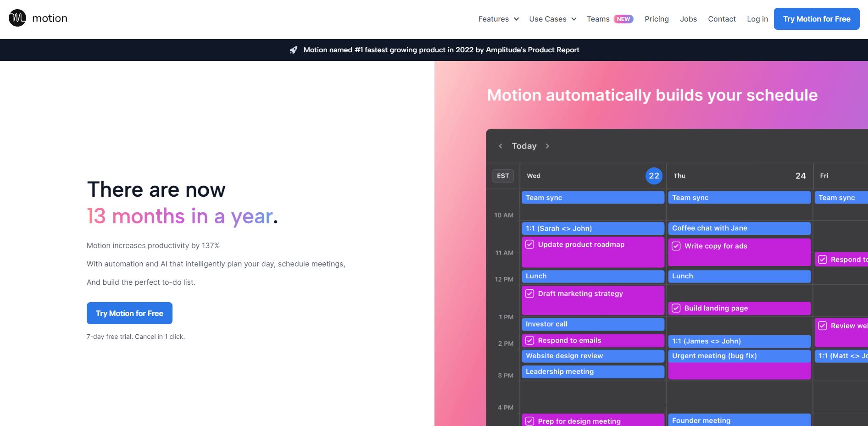Click the Thu column header

679,176
